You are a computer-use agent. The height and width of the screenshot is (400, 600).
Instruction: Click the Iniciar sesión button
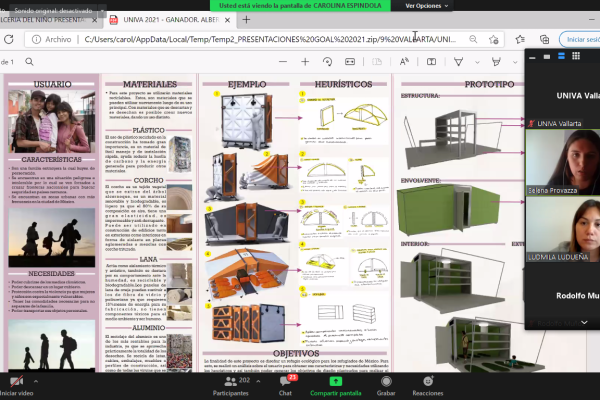coord(581,39)
